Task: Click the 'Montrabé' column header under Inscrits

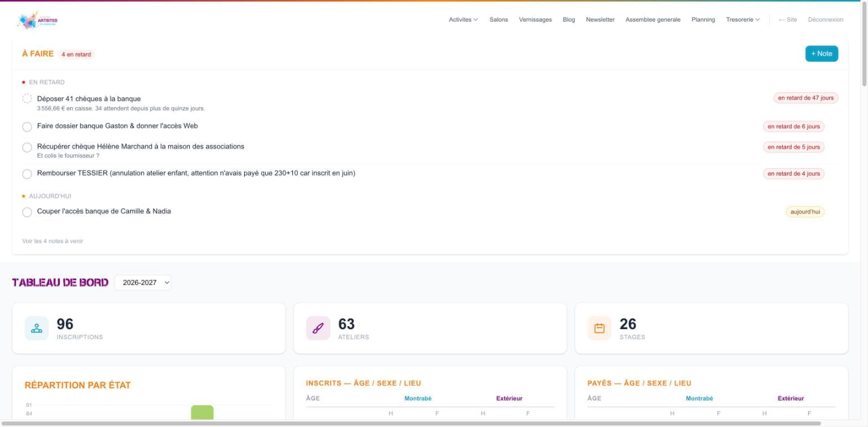Action: click(x=418, y=398)
